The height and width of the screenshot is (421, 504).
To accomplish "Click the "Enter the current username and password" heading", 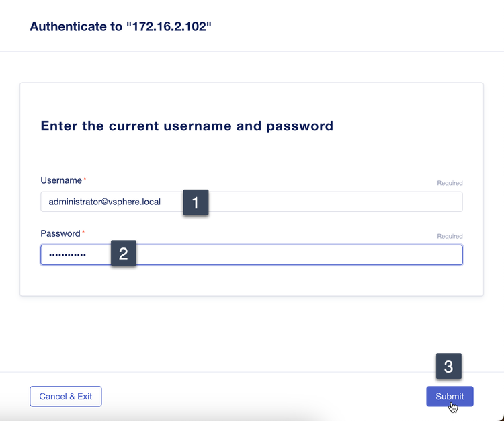I will tap(187, 126).
